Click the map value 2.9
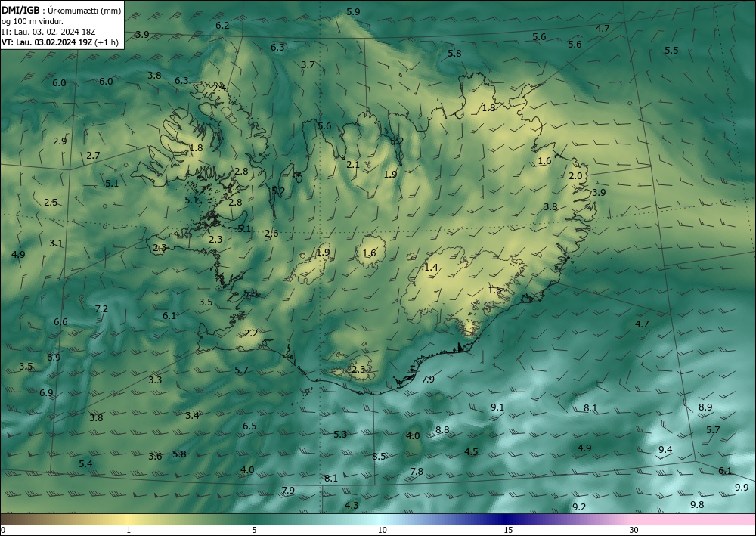 (60, 141)
